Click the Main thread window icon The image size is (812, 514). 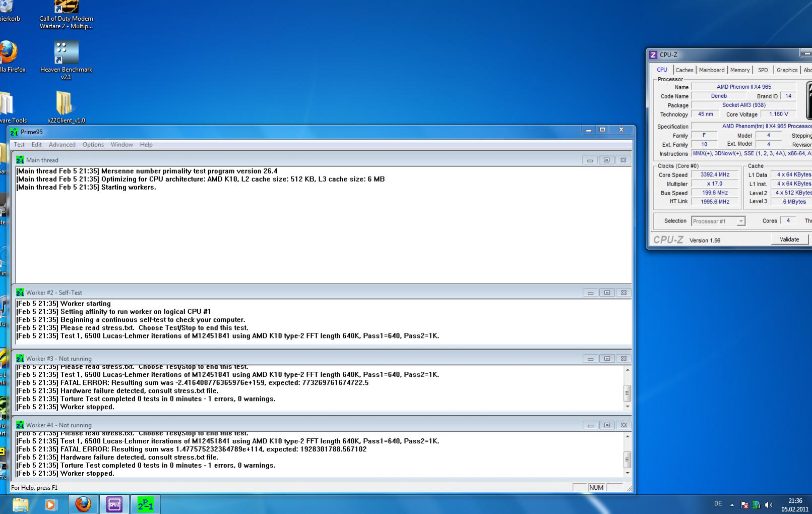point(20,160)
